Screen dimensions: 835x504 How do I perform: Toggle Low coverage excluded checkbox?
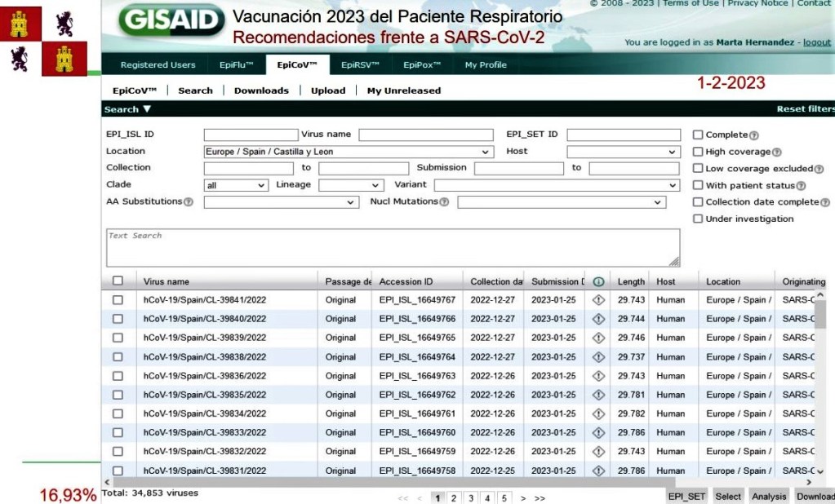click(698, 168)
